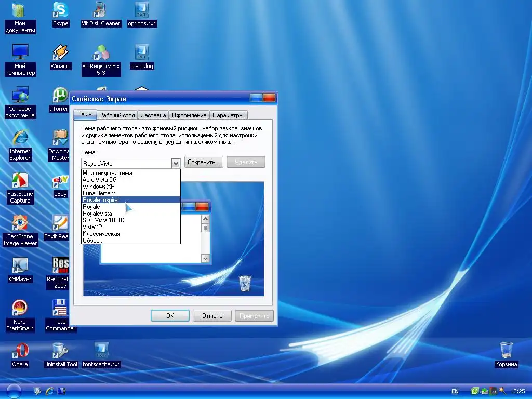Screen dimensions: 532x399
Task: Click the Start orb button
Action: pyautogui.click(x=14, y=391)
